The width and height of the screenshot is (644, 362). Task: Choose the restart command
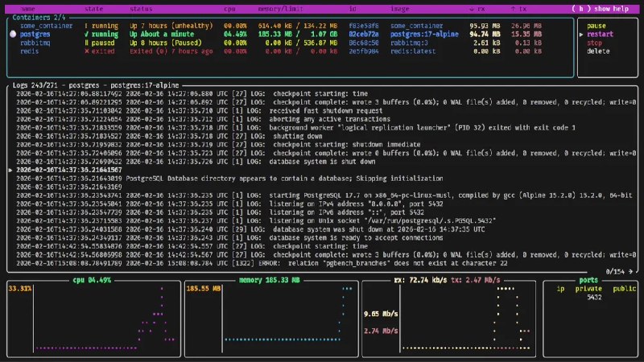[x=600, y=34]
